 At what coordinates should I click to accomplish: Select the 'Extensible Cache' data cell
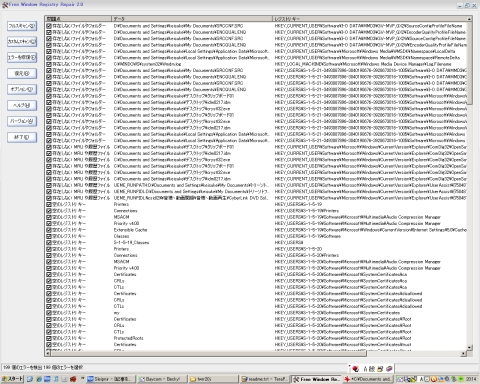pyautogui.click(x=130, y=230)
